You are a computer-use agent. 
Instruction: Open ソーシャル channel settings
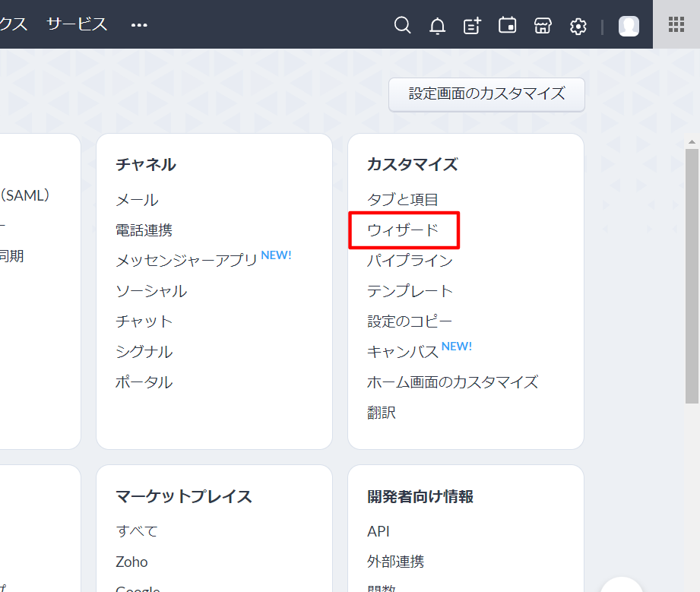[151, 290]
